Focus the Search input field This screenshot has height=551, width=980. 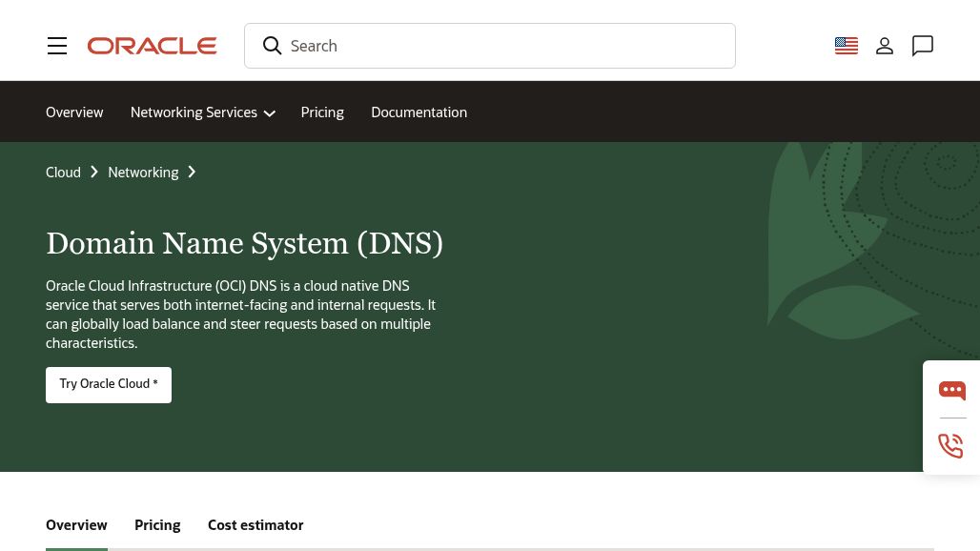(490, 46)
